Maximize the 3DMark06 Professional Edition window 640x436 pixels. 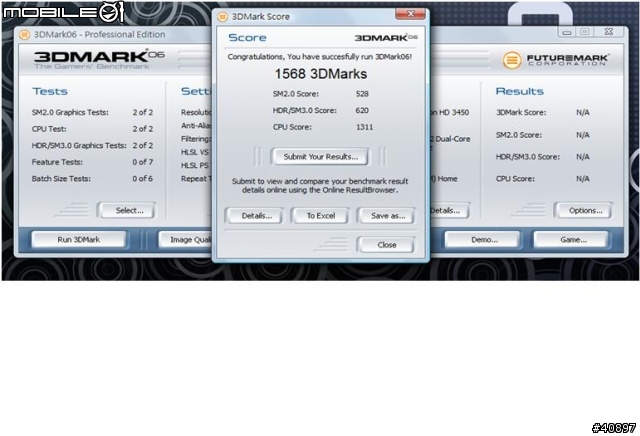coord(584,32)
